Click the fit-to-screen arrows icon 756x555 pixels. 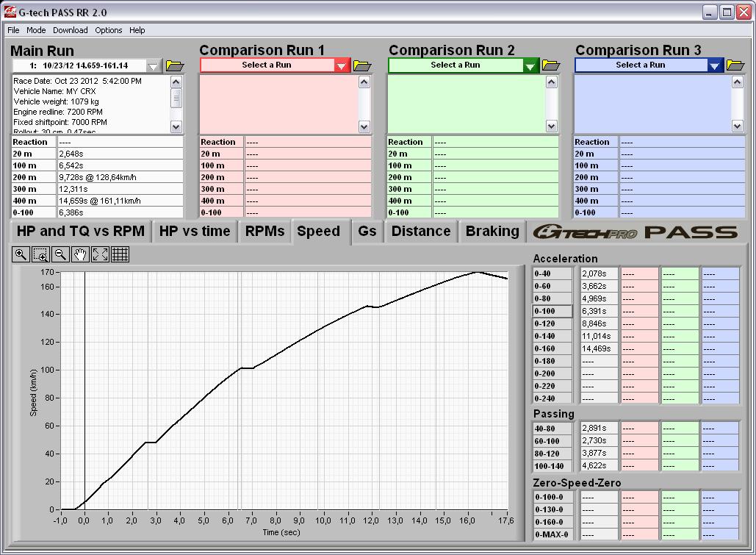coord(100,254)
